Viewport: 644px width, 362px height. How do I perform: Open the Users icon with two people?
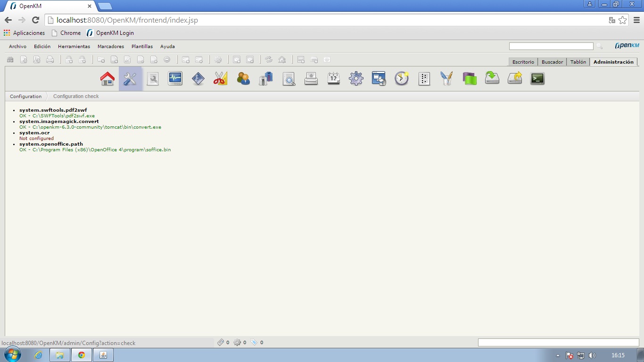[x=243, y=78]
